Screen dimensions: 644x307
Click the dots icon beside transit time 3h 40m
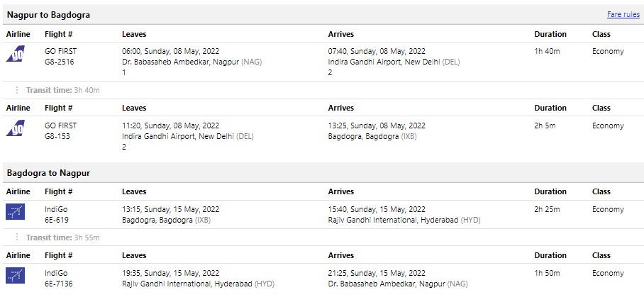17,90
